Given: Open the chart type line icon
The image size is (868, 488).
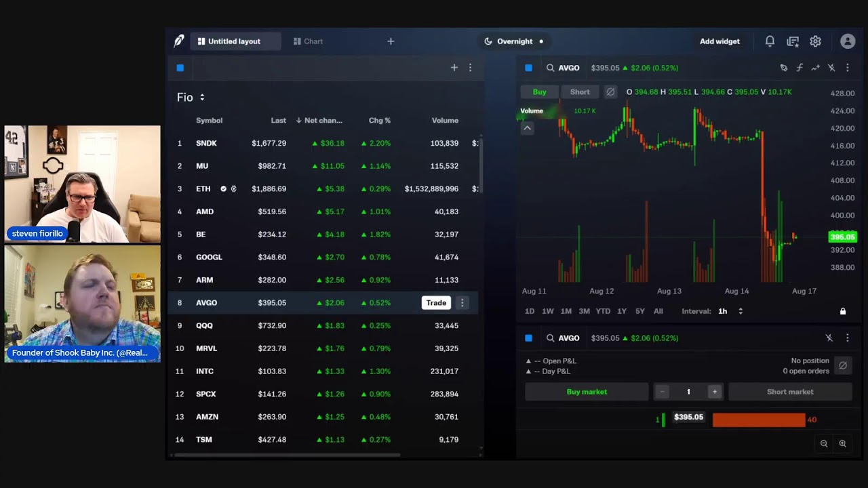Looking at the screenshot, I should pos(815,68).
